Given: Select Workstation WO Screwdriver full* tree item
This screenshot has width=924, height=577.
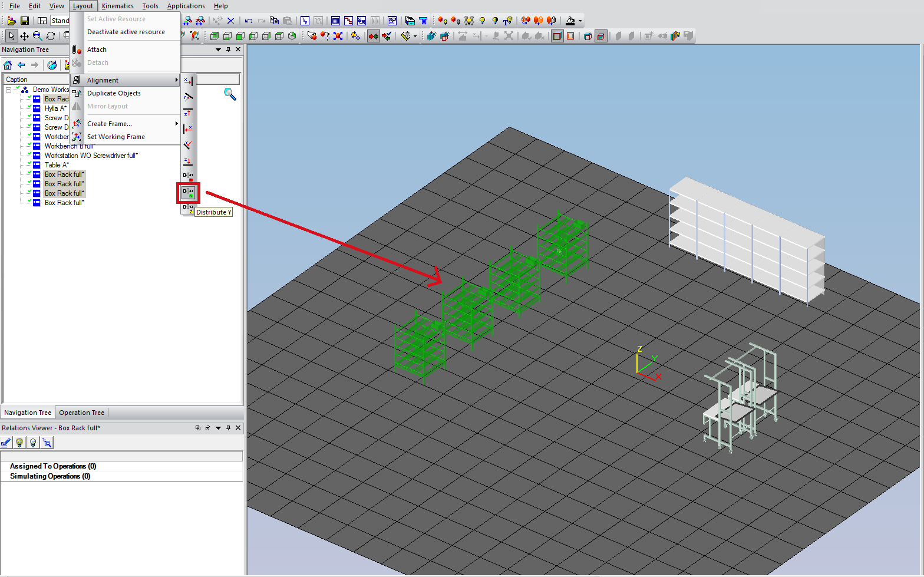Looking at the screenshot, I should click(x=91, y=156).
